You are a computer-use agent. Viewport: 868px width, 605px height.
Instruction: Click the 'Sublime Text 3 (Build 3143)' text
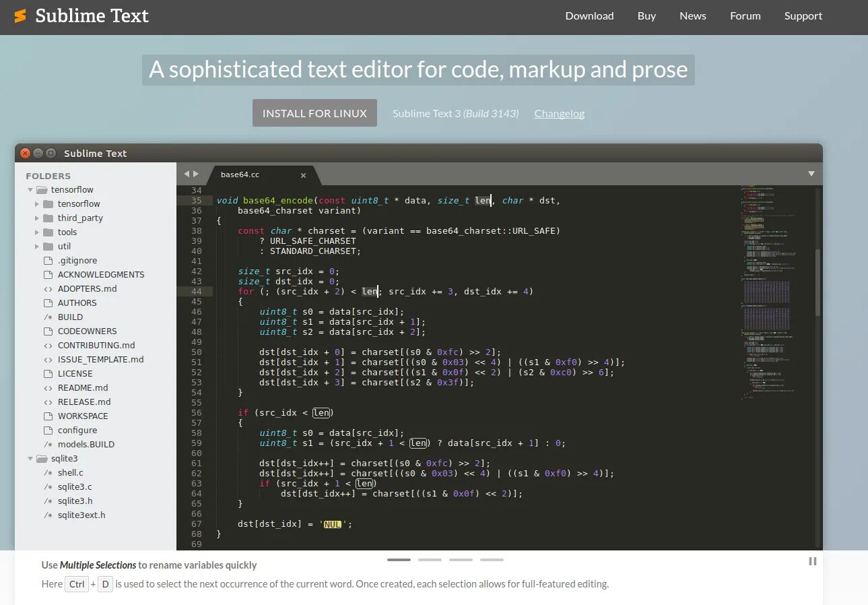point(456,113)
